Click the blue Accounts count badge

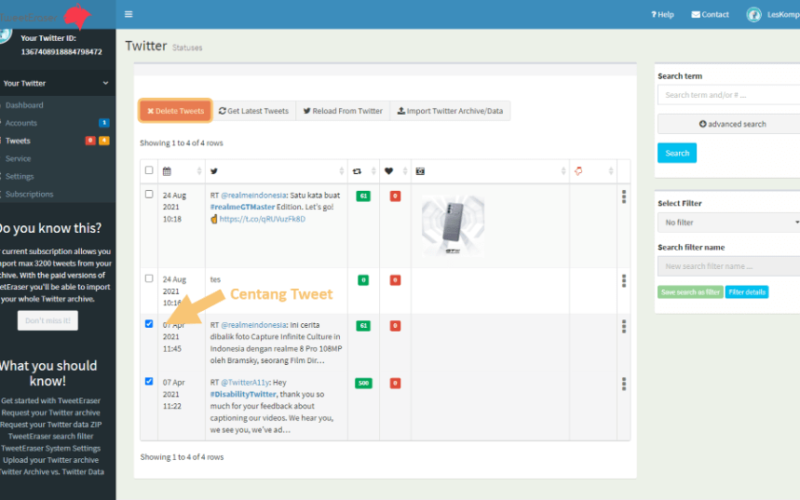pos(104,123)
